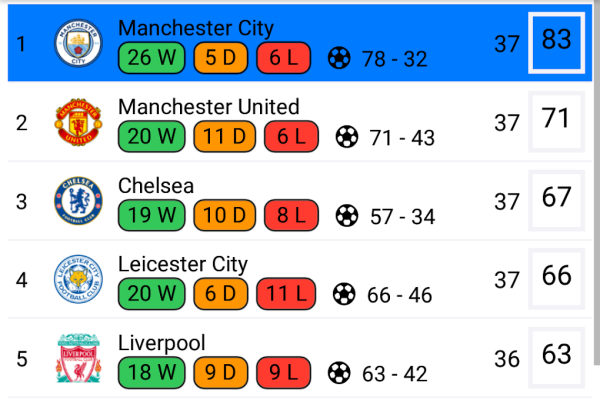Viewport: 600px width, 400px height.
Task: Open the Liverpool team name link
Action: (x=161, y=344)
